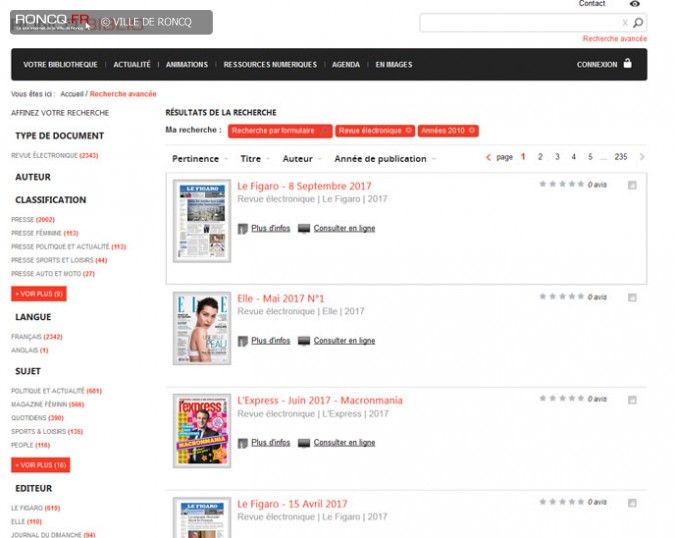Click Plus d'infos for Elle
Viewport: 675px width, 538px height.
[271, 341]
